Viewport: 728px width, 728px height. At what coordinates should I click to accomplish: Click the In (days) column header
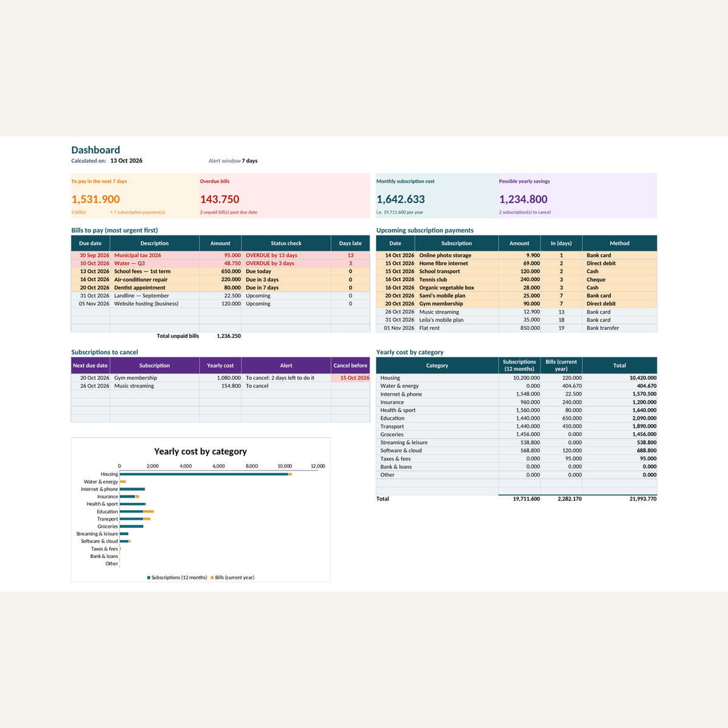[561, 243]
